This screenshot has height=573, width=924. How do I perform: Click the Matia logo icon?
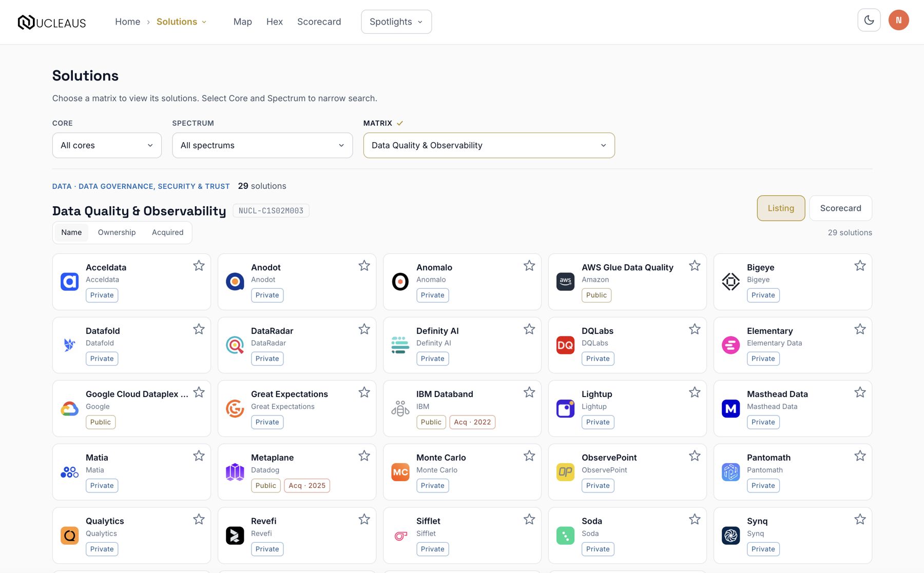pyautogui.click(x=70, y=472)
